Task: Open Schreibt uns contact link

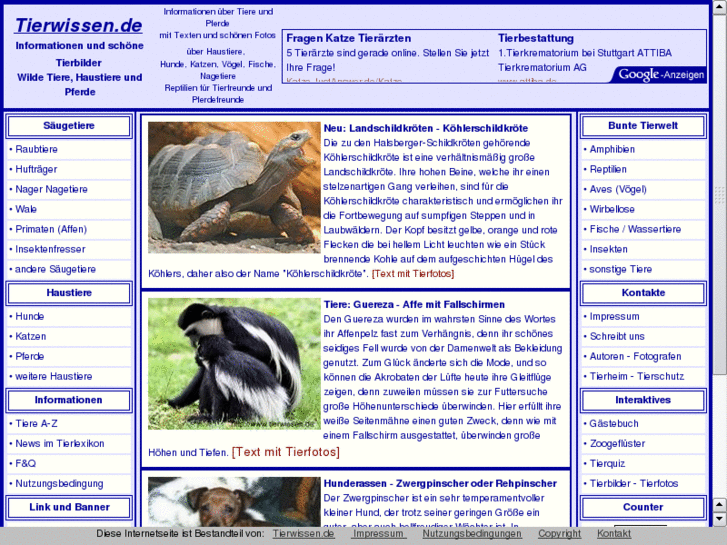Action: (617, 336)
